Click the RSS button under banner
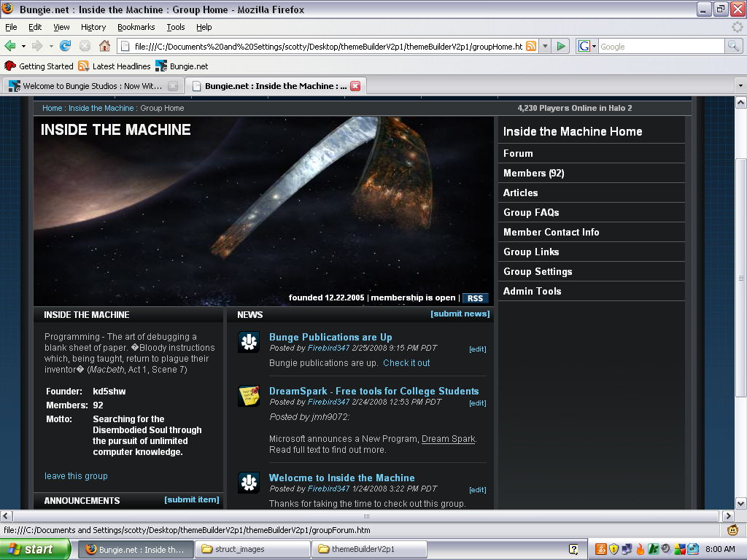 tap(475, 298)
